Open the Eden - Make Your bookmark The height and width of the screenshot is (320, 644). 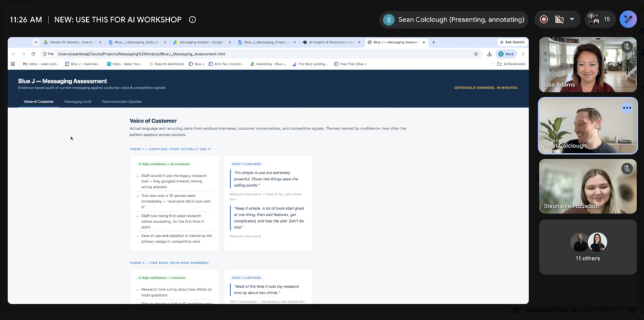124,64
